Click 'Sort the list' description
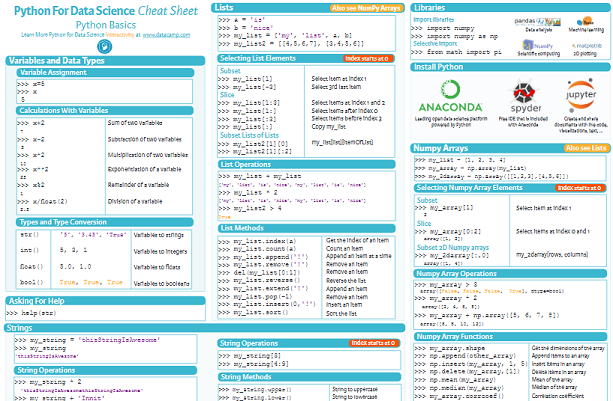Screen dimensions: 613x401 pos(341,313)
